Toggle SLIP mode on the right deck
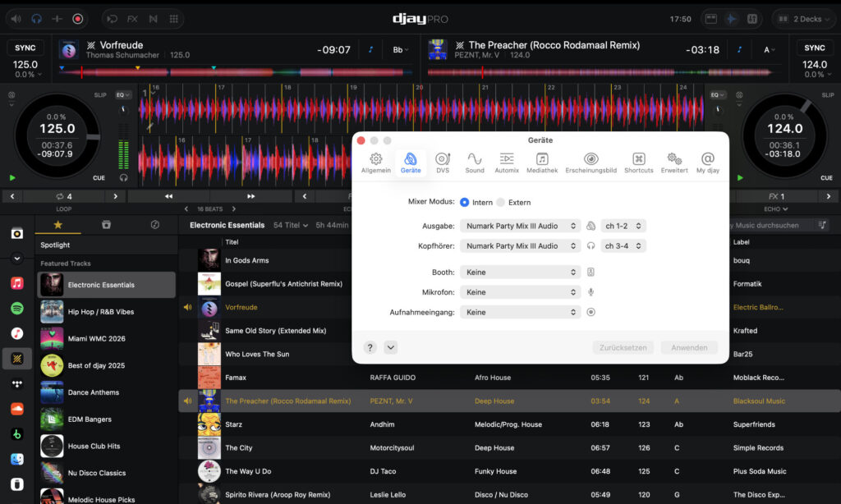This screenshot has height=504, width=841. (x=828, y=95)
